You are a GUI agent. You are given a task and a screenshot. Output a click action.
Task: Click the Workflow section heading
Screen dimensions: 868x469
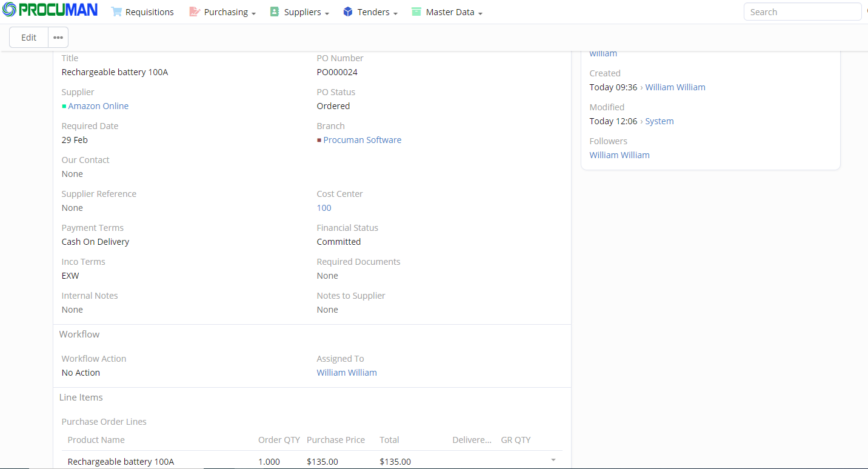coord(79,334)
